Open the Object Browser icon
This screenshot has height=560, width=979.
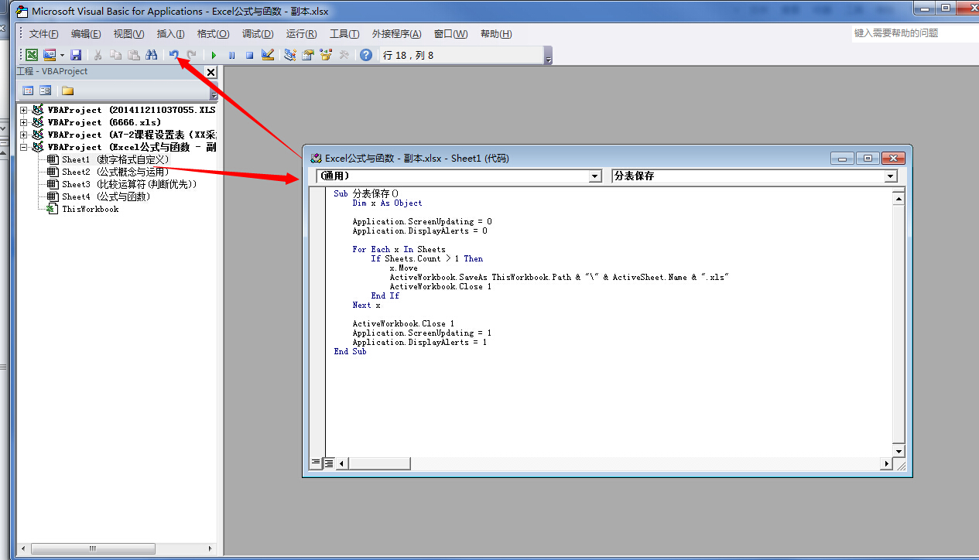pos(326,55)
